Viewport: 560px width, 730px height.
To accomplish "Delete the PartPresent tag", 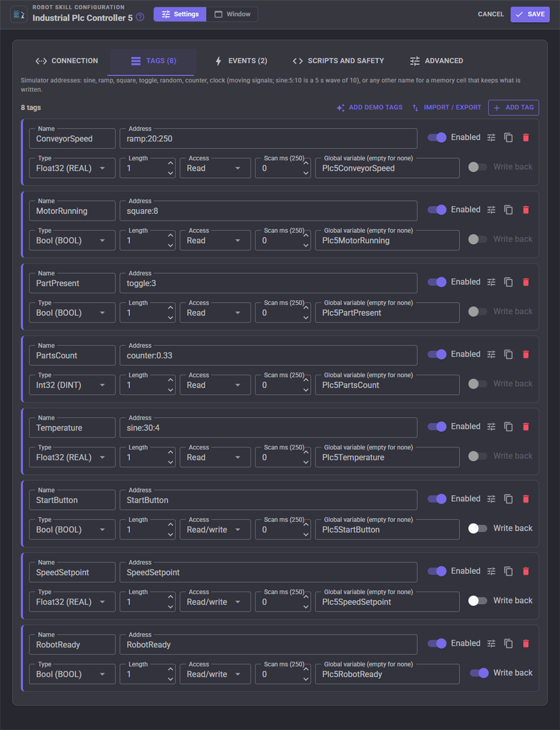I will click(526, 282).
